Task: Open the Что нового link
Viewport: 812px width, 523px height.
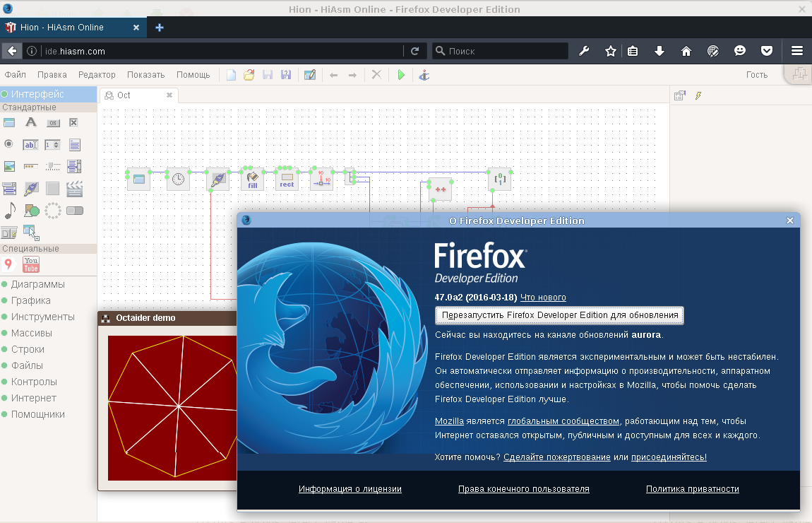Action: (543, 298)
